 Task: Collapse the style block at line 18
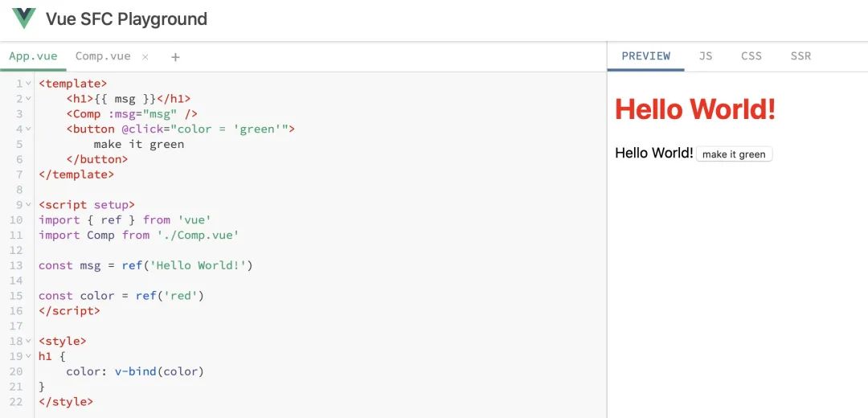(27, 341)
